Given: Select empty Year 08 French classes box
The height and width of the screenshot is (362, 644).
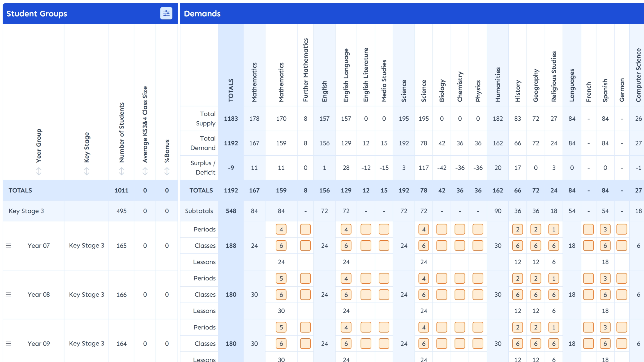Looking at the screenshot, I should tap(588, 294).
